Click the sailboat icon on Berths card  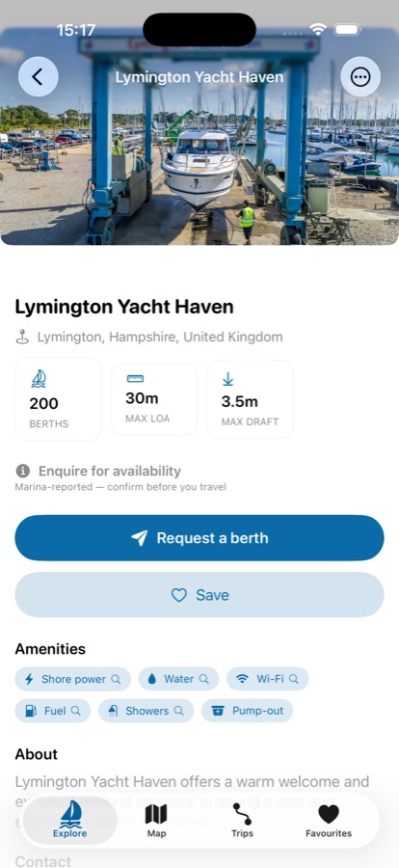click(x=39, y=379)
